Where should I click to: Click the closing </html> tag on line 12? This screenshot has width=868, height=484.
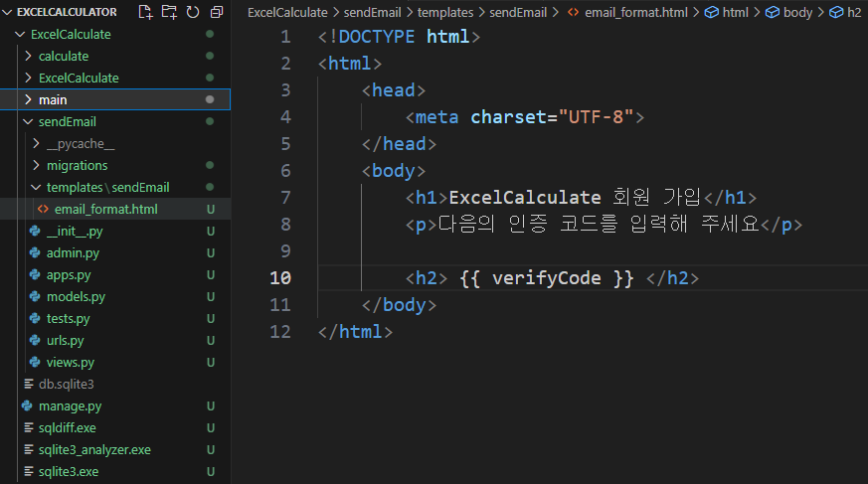pos(355,332)
